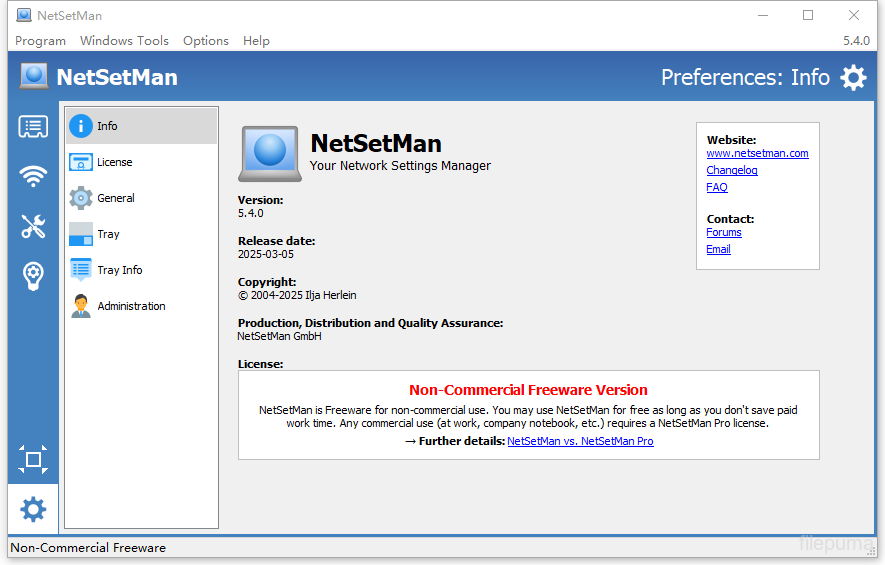Open the Options menu

(206, 41)
